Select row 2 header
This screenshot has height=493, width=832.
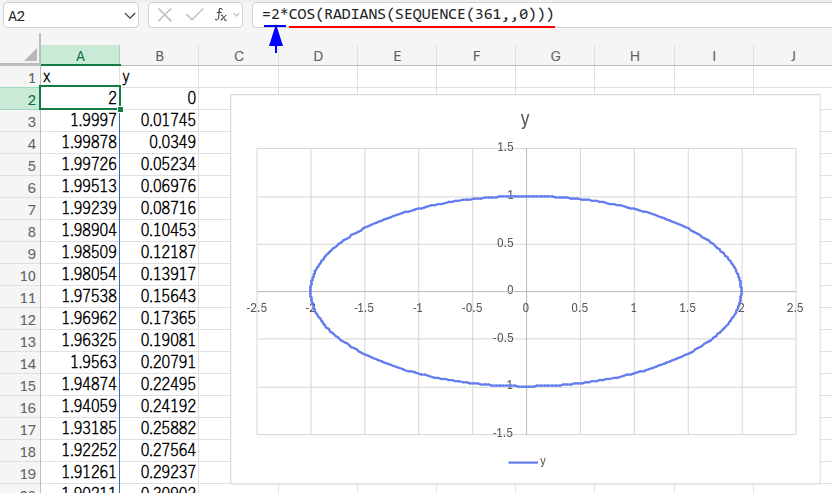point(20,99)
